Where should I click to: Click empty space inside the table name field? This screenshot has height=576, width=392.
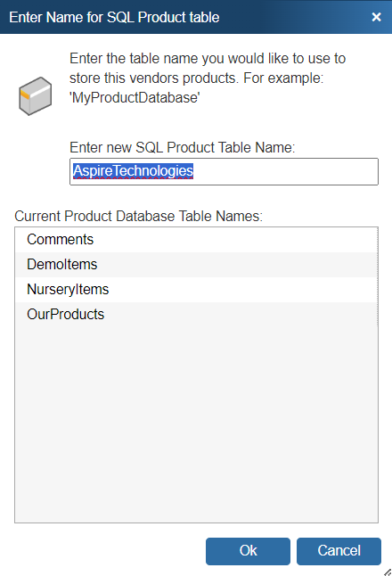pos(286,171)
